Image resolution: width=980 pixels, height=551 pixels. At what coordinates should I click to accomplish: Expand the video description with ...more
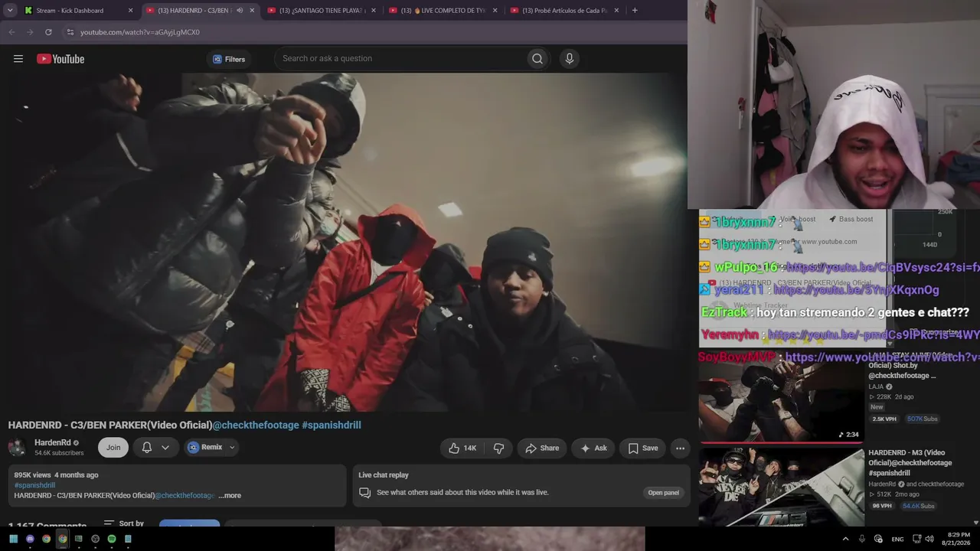click(x=230, y=496)
